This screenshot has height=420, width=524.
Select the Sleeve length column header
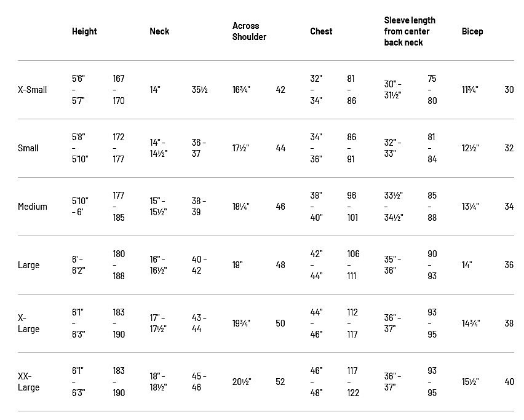(410, 31)
